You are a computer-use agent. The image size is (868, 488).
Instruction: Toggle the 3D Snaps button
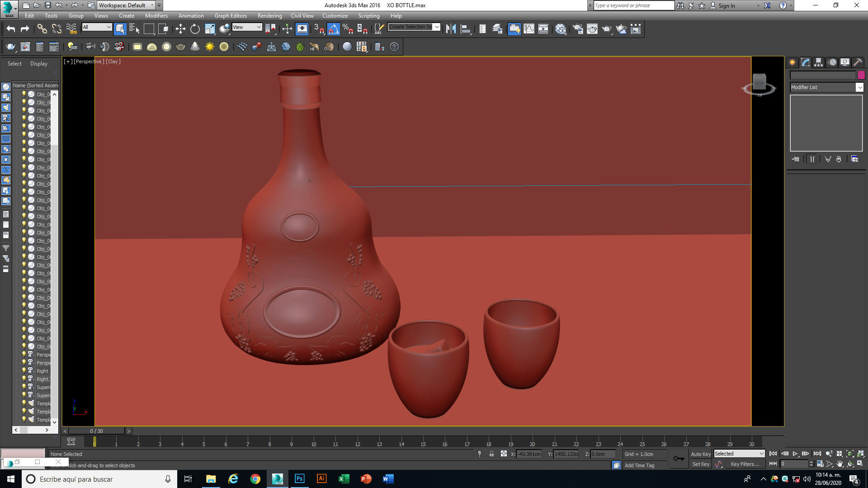(319, 29)
